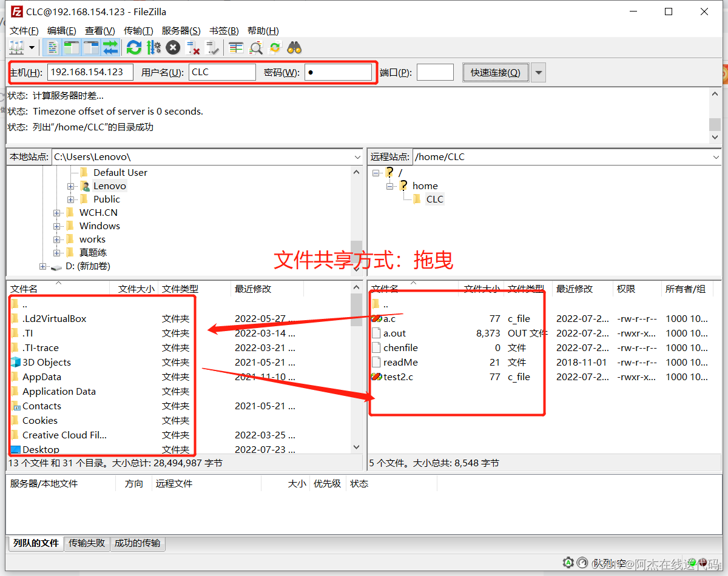
Task: Toggle filename filters magnifier icon
Action: (x=256, y=47)
